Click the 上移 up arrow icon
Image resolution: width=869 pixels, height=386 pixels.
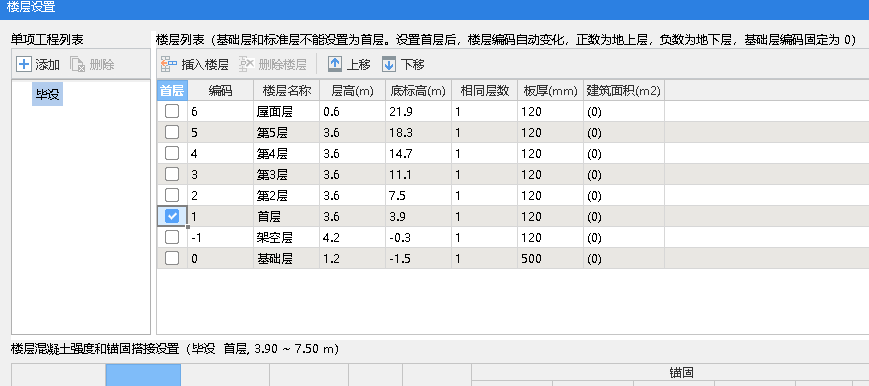[335, 64]
